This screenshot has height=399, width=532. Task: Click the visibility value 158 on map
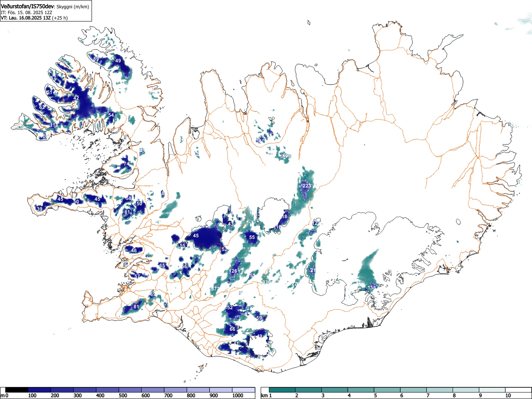pyautogui.click(x=372, y=288)
